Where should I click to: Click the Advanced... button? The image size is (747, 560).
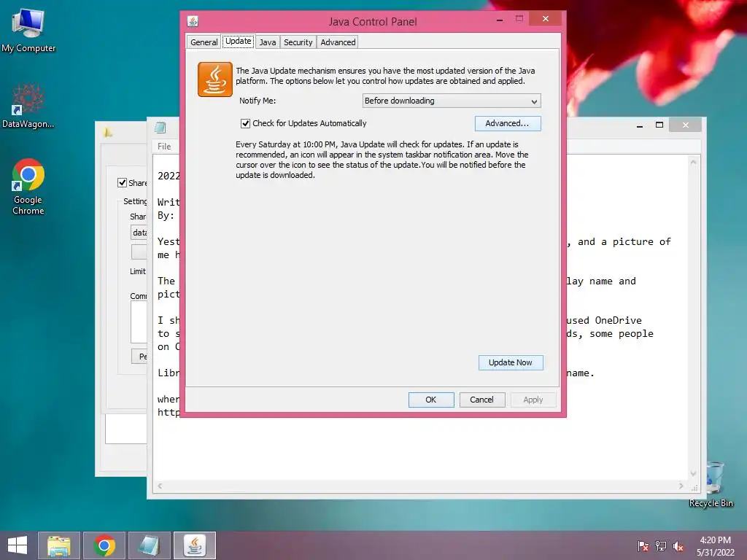click(x=508, y=124)
